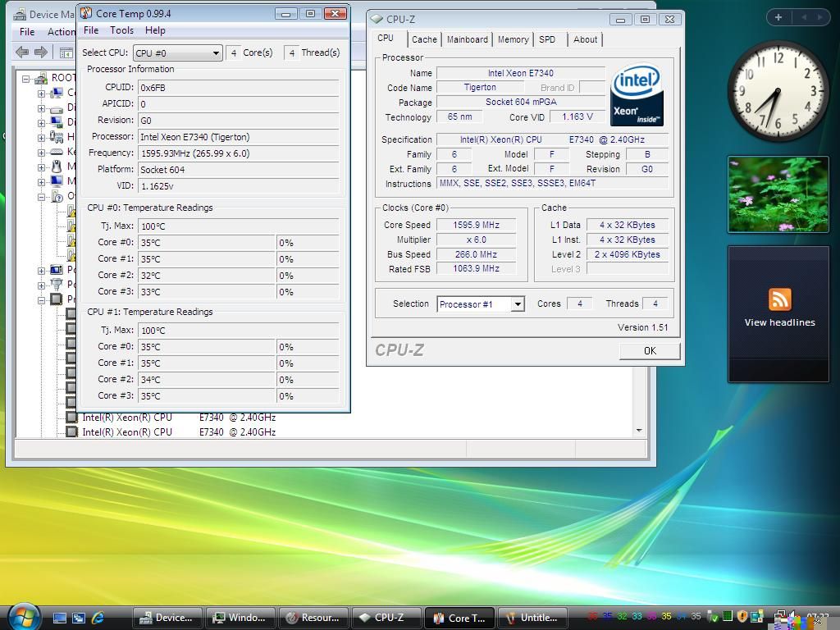Open the Help menu in Core Temp
The height and width of the screenshot is (630, 840).
coord(155,30)
